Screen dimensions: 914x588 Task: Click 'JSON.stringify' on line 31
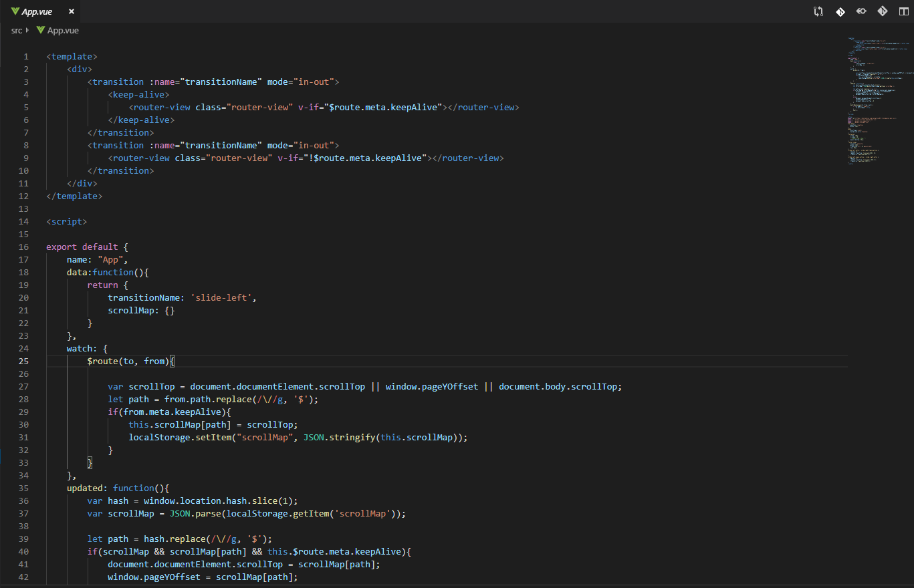[339, 437]
